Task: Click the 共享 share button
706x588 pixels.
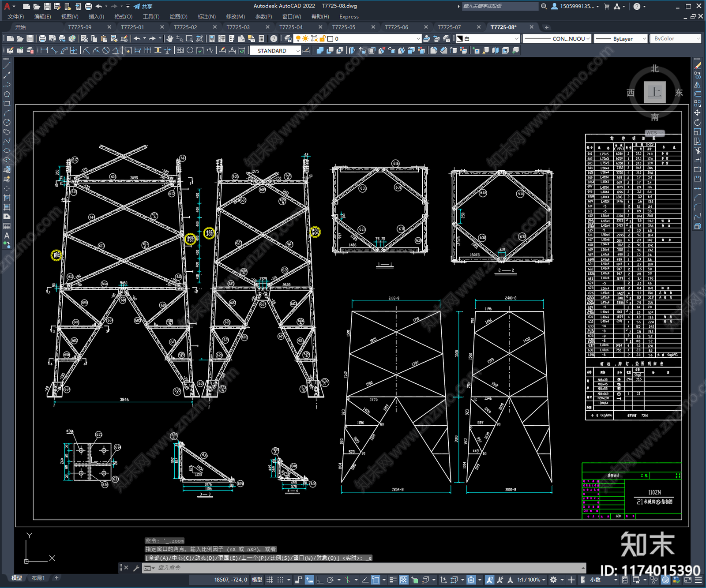Action: [143, 6]
